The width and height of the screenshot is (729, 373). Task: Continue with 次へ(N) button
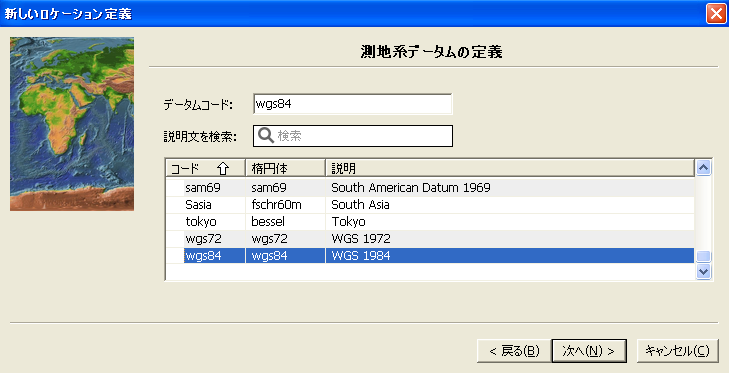pyautogui.click(x=589, y=351)
